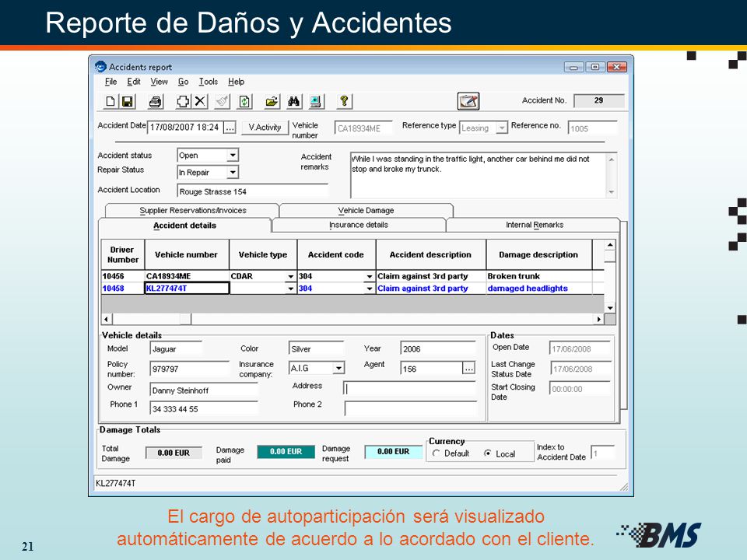Click the Accident remarks scroll down arrow
The width and height of the screenshot is (747, 560).
tap(612, 192)
